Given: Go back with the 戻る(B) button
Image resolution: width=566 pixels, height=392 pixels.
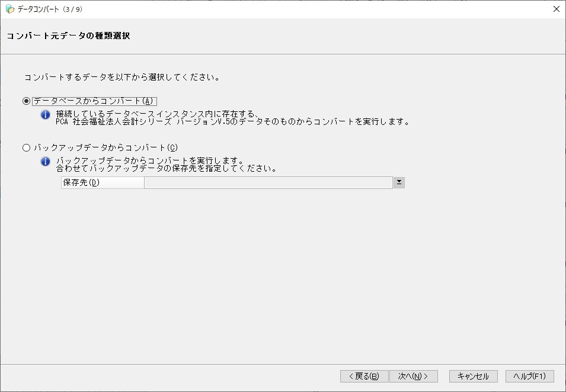Looking at the screenshot, I should pyautogui.click(x=364, y=376).
